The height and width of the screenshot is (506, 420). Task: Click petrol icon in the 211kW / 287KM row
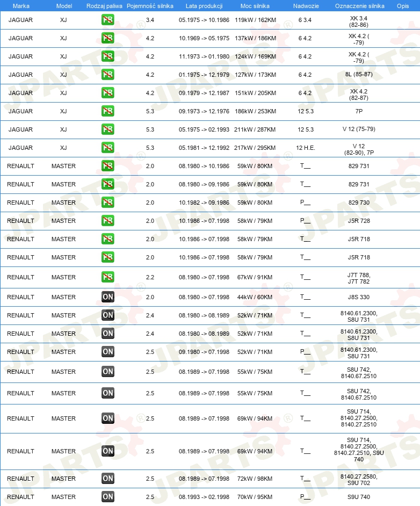[x=108, y=129]
